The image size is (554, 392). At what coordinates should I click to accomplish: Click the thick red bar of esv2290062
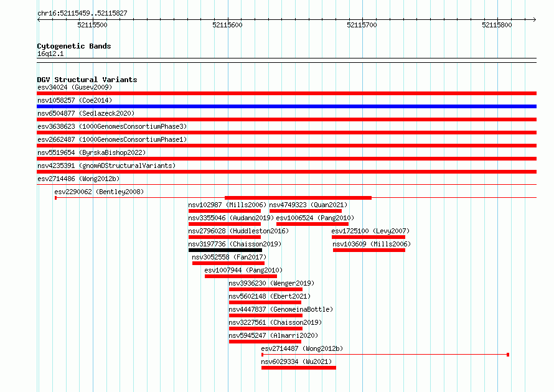coord(298,198)
